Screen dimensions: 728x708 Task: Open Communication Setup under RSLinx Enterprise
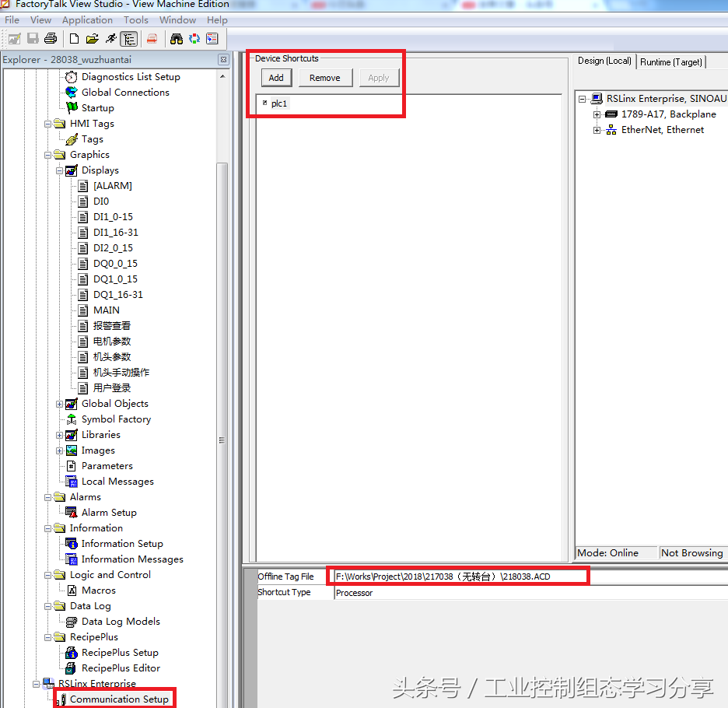119,699
